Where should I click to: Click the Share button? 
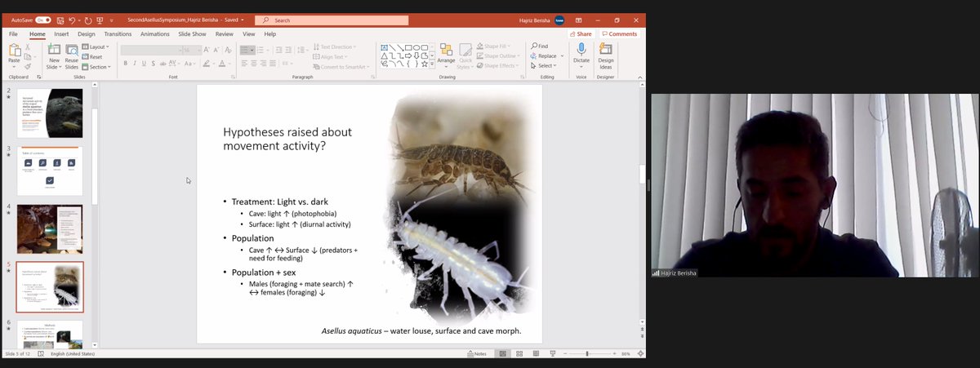[x=581, y=34]
